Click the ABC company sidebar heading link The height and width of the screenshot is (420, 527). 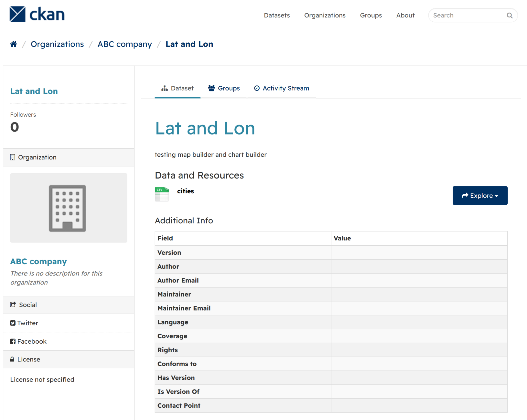coord(38,261)
